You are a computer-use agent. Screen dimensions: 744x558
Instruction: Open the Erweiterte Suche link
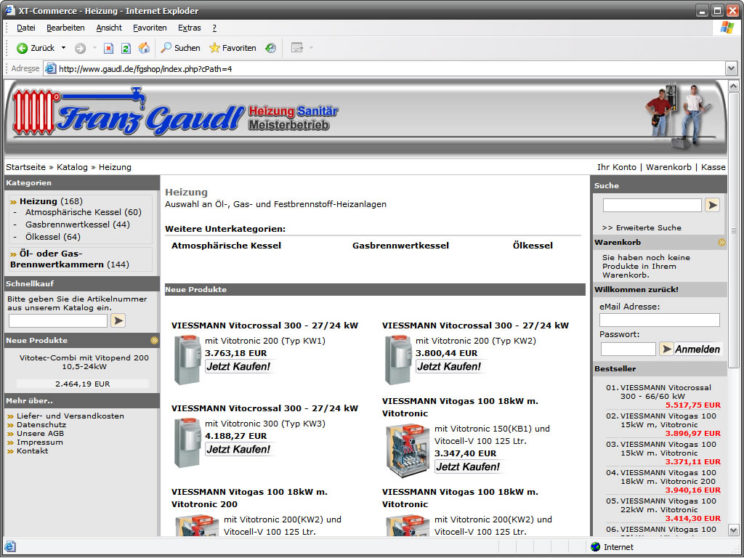[x=642, y=228]
